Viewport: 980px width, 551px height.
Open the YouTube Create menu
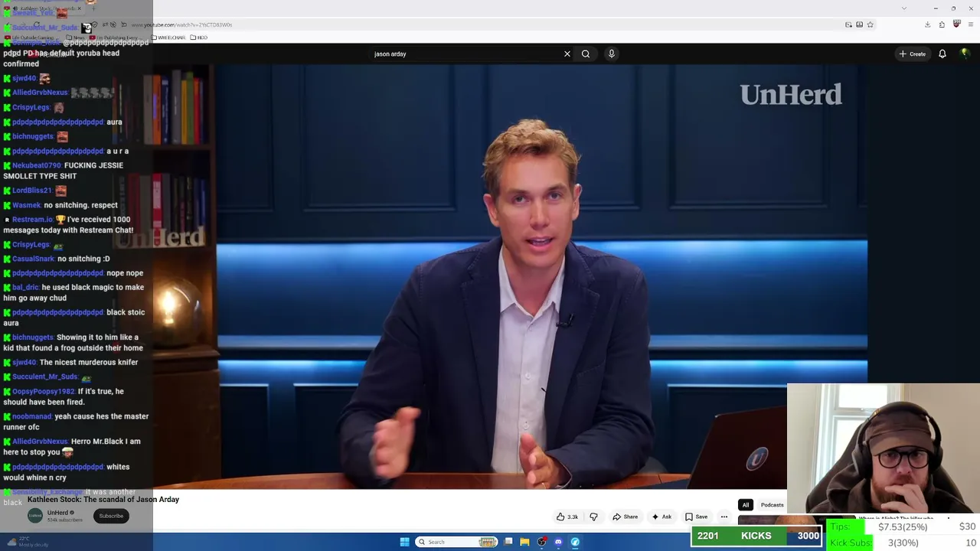(x=913, y=54)
